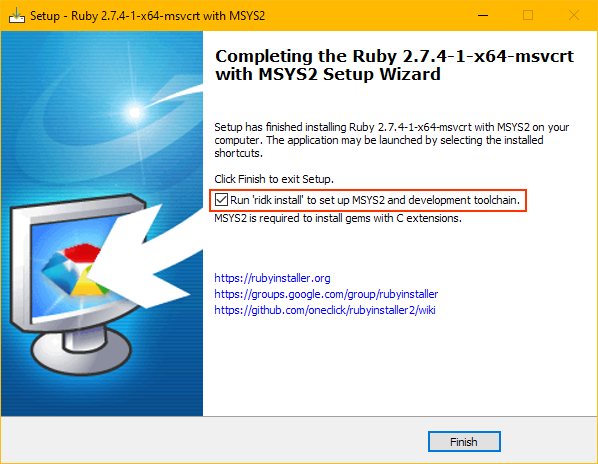The image size is (598, 464).
Task: Open the rubyinstaller.org link
Action: [x=272, y=278]
